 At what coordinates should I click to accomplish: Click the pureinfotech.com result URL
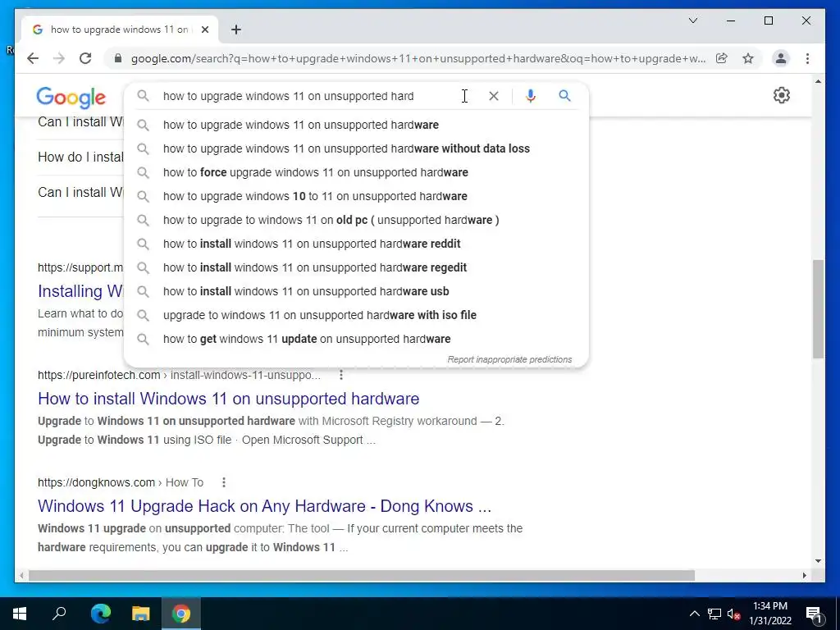point(179,375)
